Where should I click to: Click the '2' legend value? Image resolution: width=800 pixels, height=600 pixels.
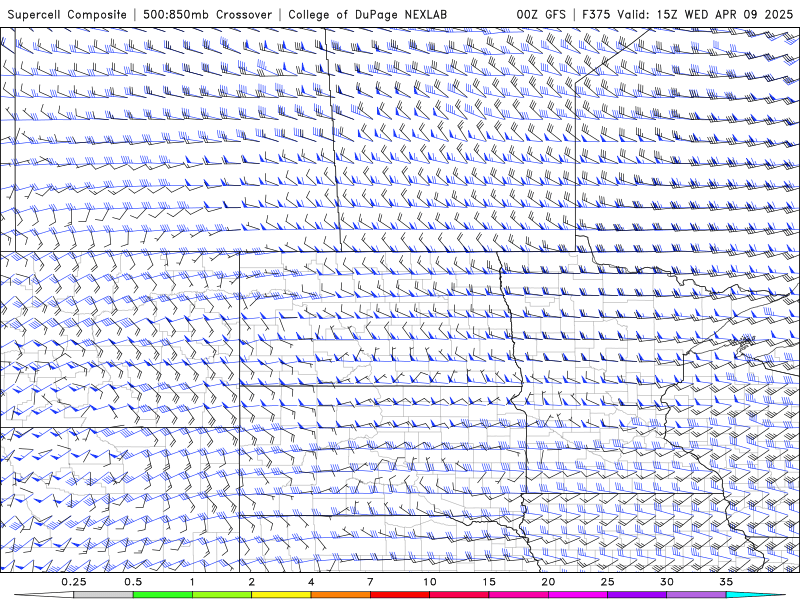coord(252,582)
